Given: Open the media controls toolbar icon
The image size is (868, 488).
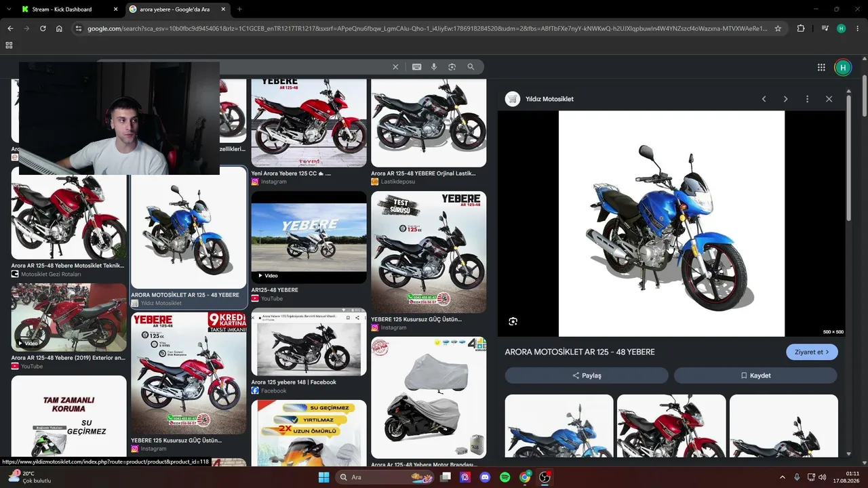Looking at the screenshot, I should (x=825, y=28).
